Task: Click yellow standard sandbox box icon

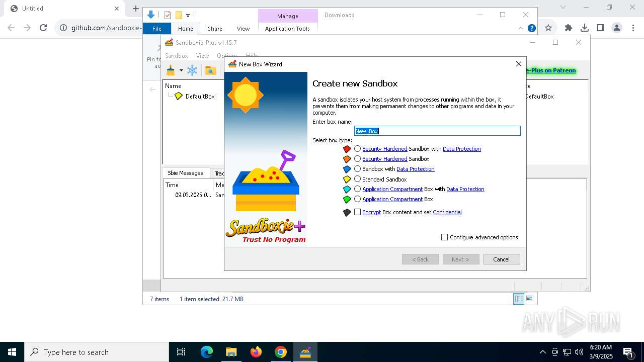Action: (347, 179)
